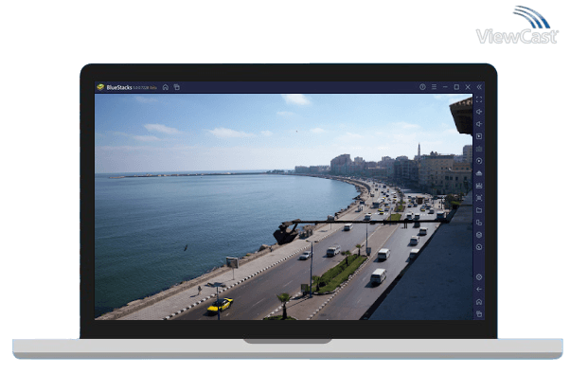Collapse the right sidebar with double arrow
Screen dimensions: 570x392
[479, 87]
